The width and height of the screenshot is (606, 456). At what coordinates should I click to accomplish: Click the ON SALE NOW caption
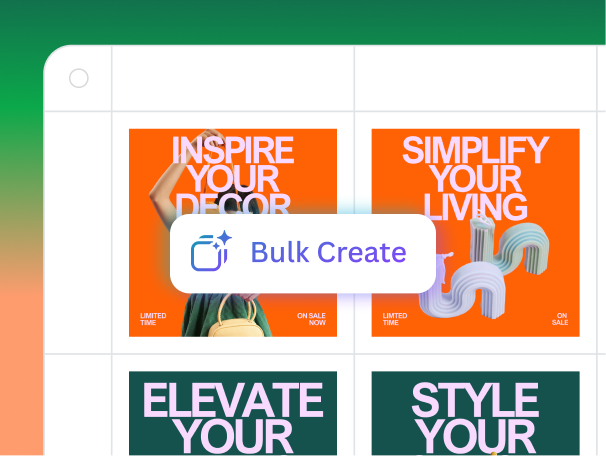312,319
